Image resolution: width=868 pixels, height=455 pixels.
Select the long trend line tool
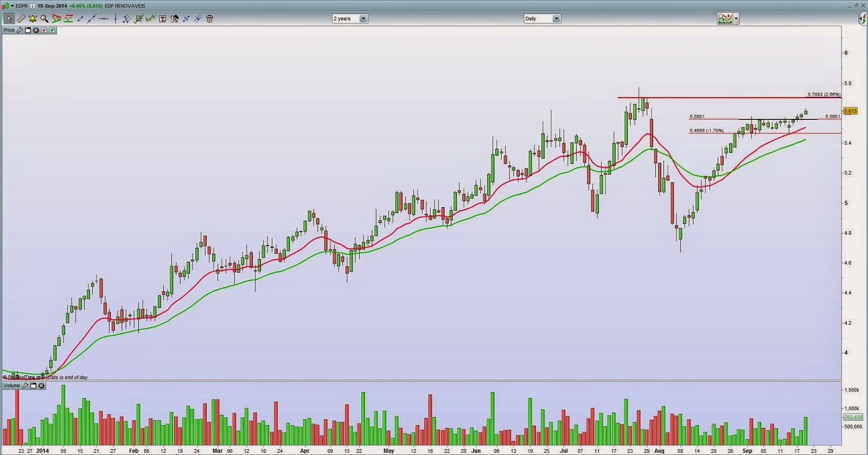click(92, 18)
